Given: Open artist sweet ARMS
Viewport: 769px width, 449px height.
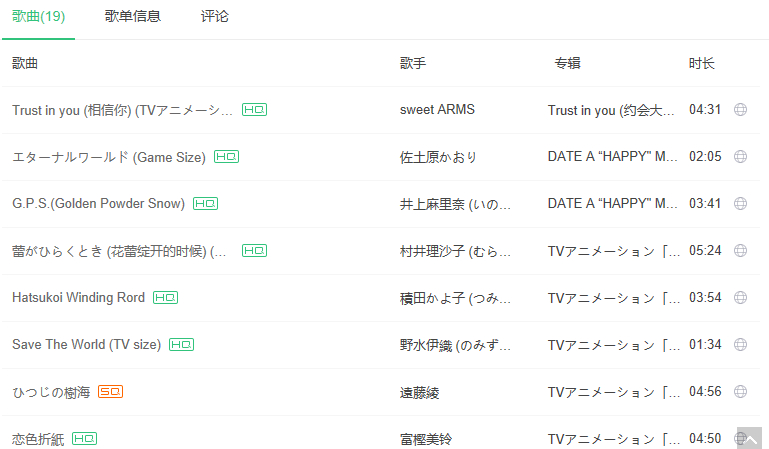Looking at the screenshot, I should [x=437, y=110].
